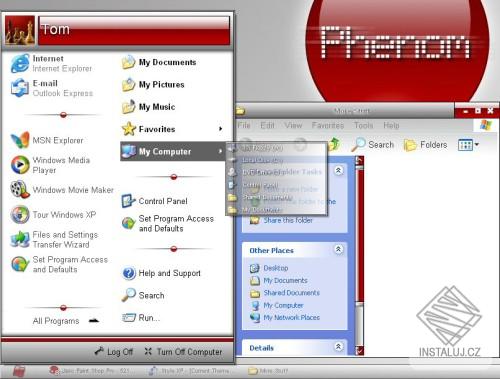Select Shared Documents in My Computer submenu
This screenshot has height=379, width=500.
click(276, 198)
